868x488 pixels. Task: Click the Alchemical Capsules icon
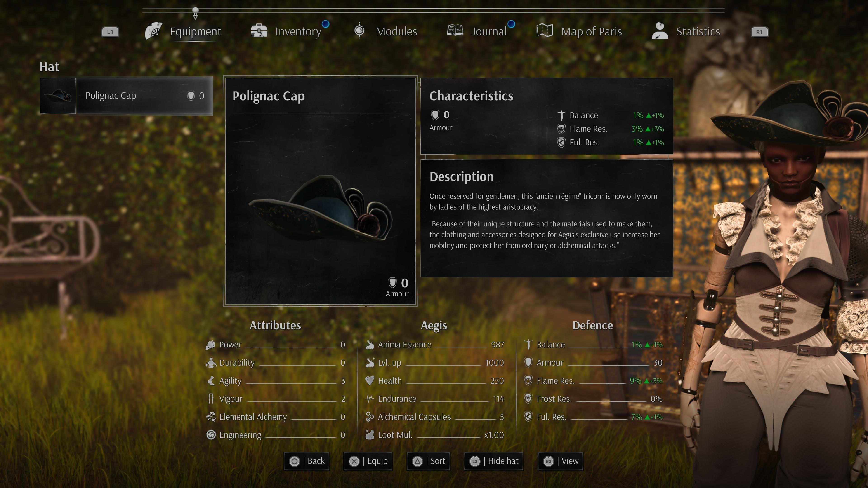pyautogui.click(x=370, y=417)
